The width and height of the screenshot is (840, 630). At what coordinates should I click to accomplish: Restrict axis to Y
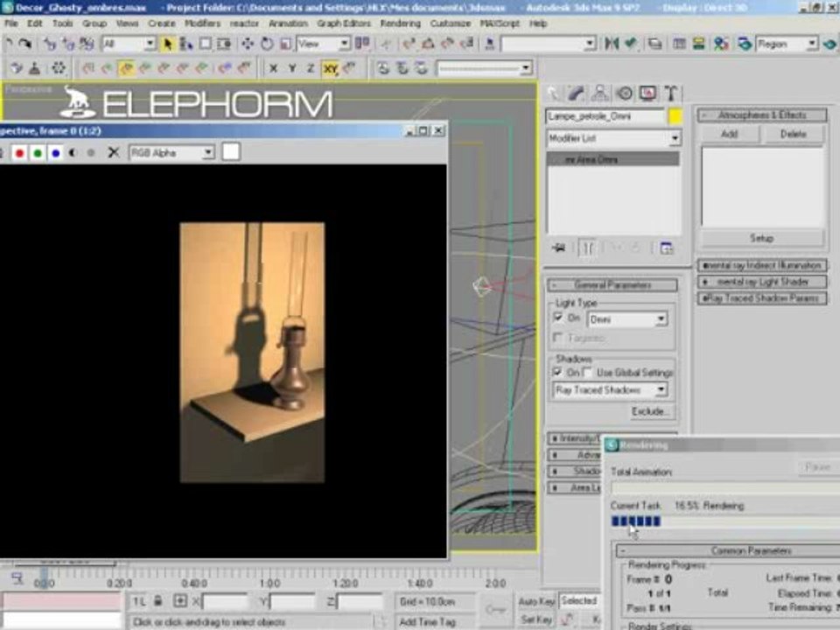click(292, 68)
